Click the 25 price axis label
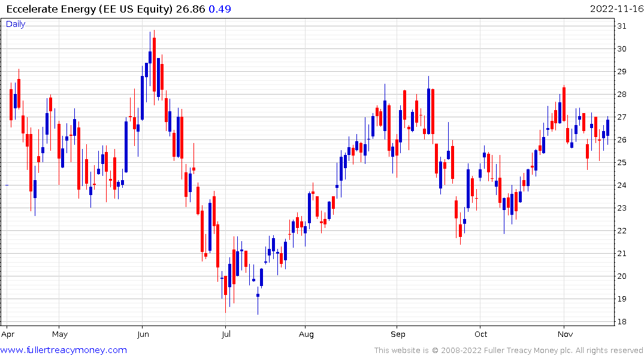Viewport: 644px width, 359px height. click(622, 163)
